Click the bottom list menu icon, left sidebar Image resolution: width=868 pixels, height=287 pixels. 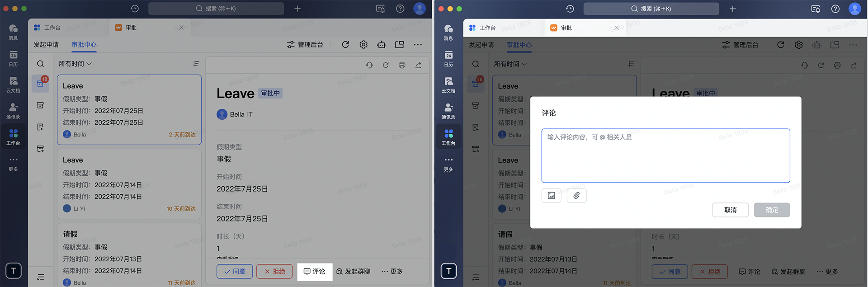(x=40, y=277)
